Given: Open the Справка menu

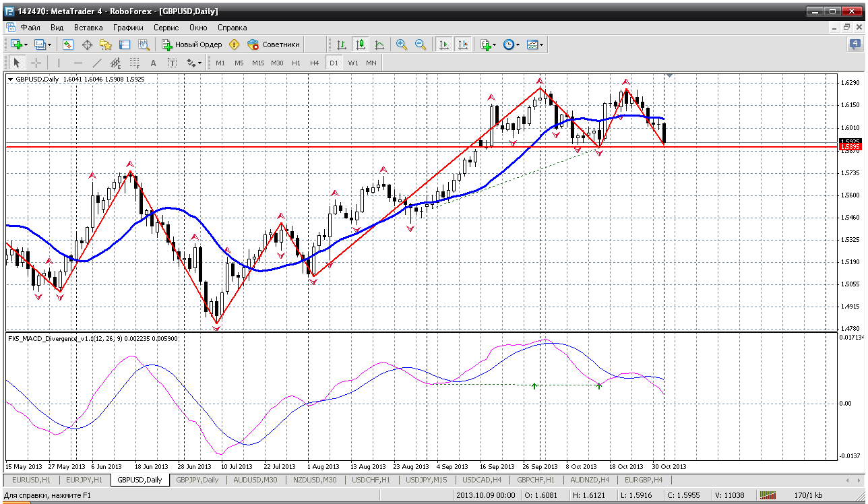Looking at the screenshot, I should 232,28.
